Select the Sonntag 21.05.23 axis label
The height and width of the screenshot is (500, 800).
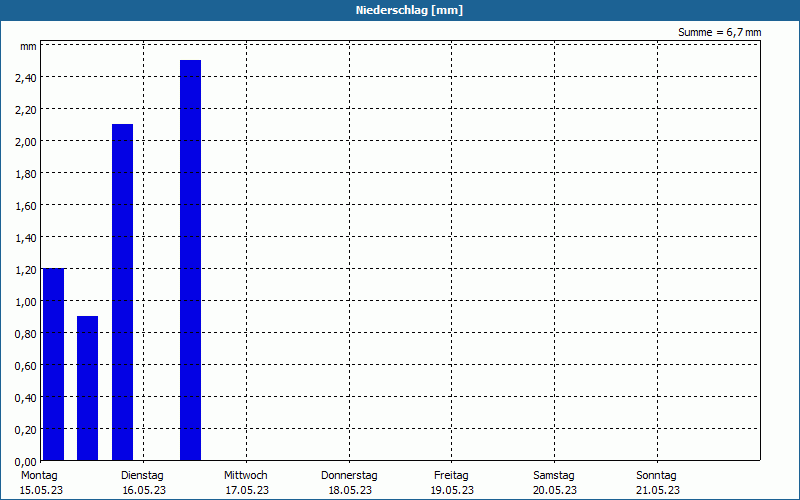pos(657,483)
